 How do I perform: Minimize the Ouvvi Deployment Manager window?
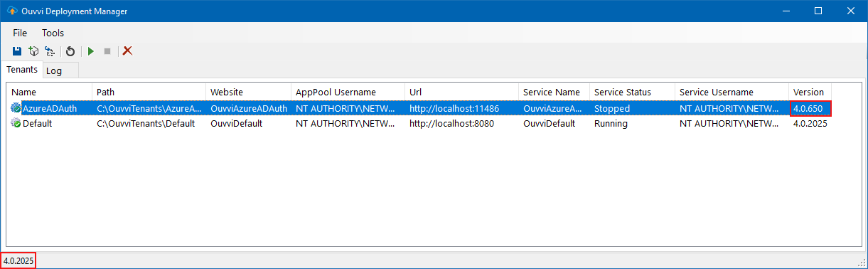tap(786, 11)
